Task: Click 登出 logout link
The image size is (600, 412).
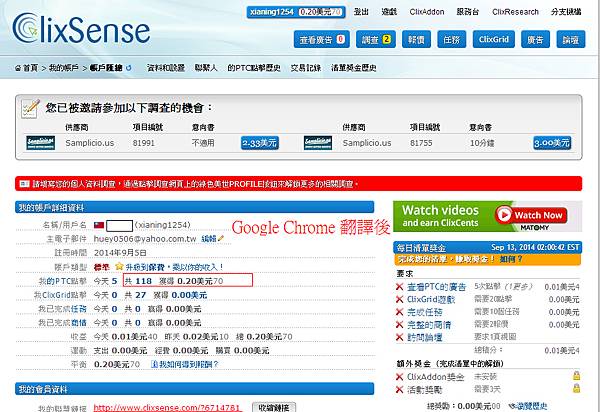Action: click(361, 12)
